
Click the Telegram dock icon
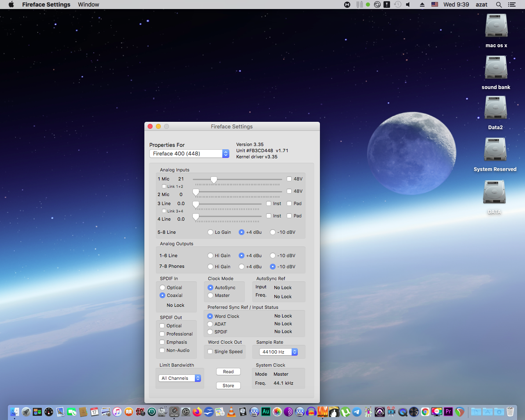click(x=357, y=412)
